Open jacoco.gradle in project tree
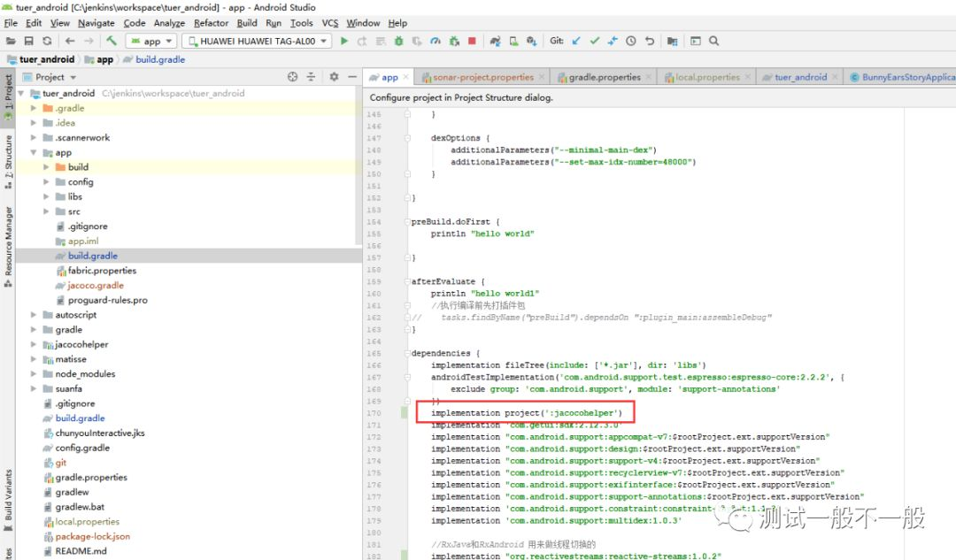The height and width of the screenshot is (560, 956). tap(96, 285)
